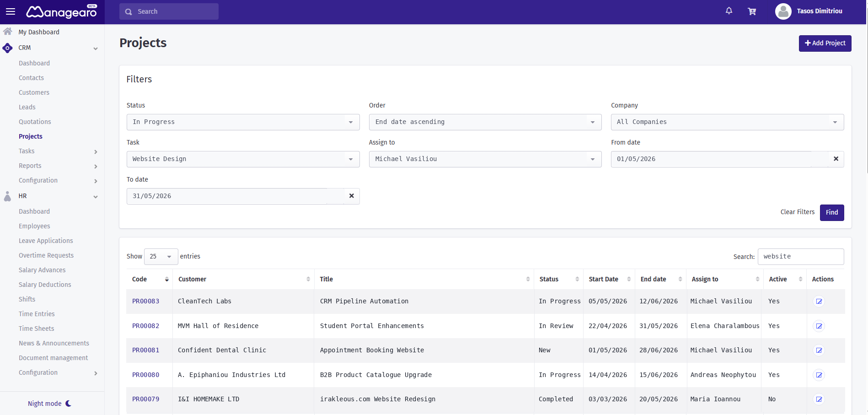The height and width of the screenshot is (415, 868).
Task: Sort table by Code column
Action: 150,279
